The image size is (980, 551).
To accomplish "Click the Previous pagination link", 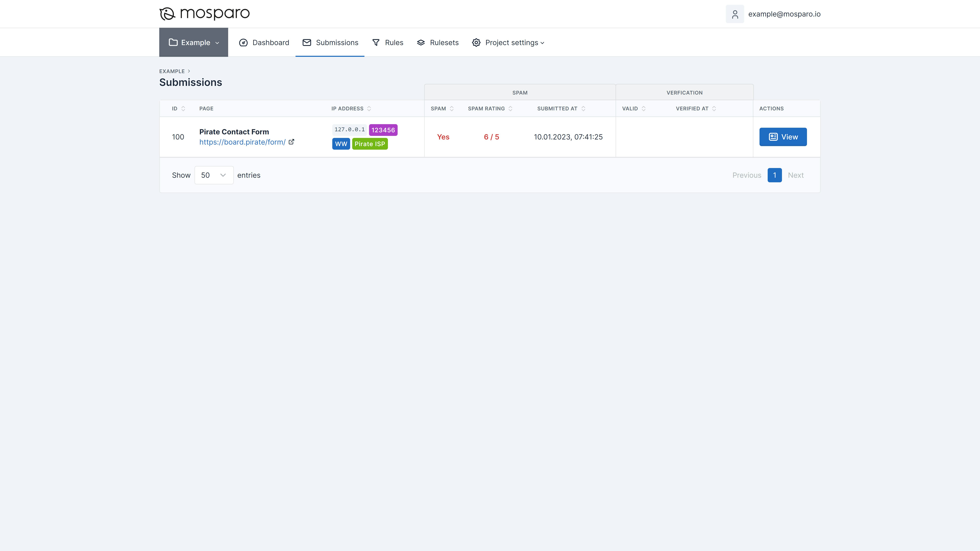I will click(x=747, y=175).
